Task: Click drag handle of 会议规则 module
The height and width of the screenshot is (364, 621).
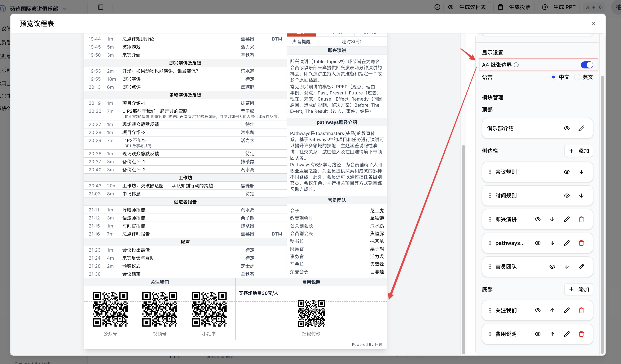Action: pos(490,172)
